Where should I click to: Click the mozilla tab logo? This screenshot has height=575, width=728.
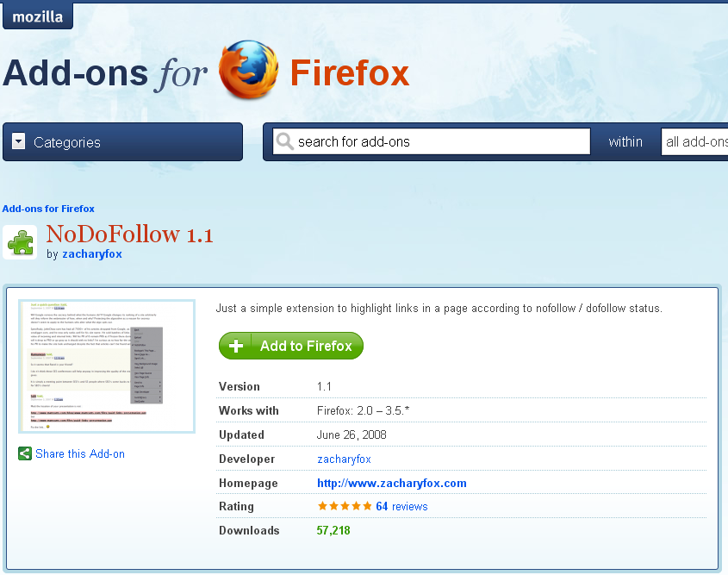point(38,16)
